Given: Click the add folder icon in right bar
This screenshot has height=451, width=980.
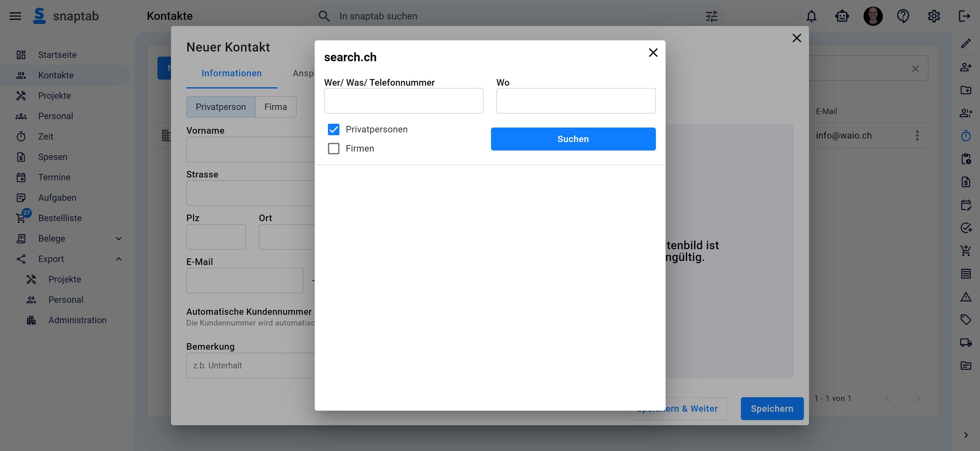Looking at the screenshot, I should point(966,90).
